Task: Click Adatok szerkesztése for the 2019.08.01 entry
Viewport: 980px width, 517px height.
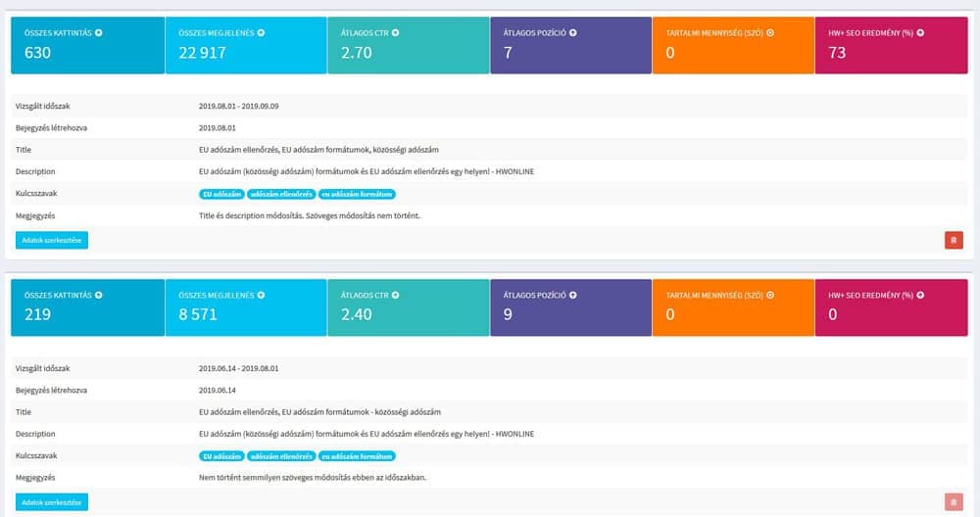Action: (x=52, y=241)
